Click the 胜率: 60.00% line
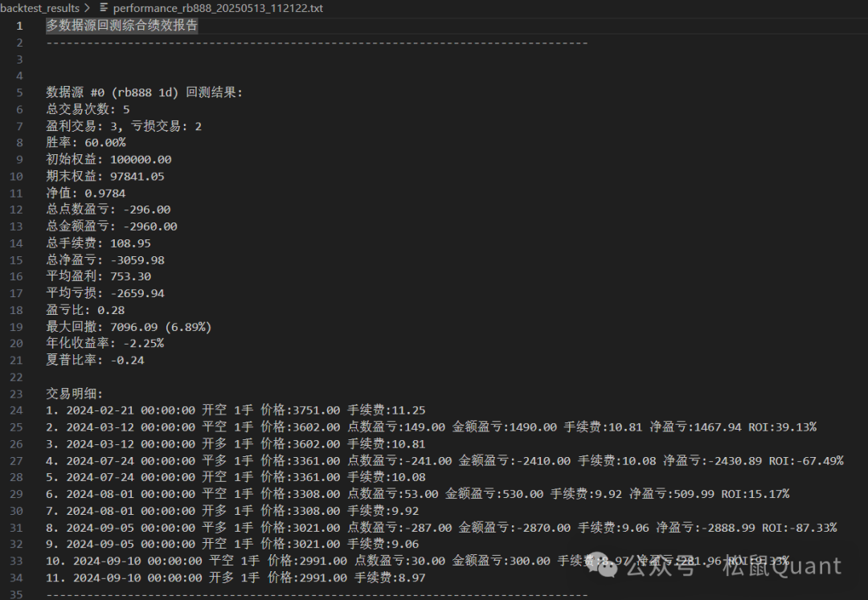Screen dimensions: 868x600 85,142
